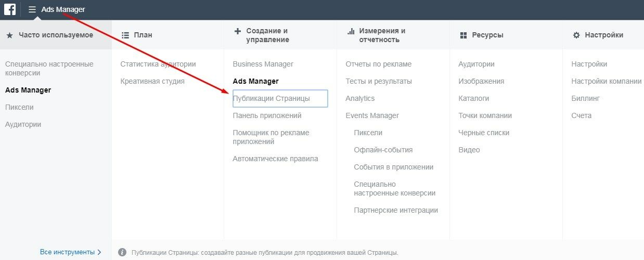
Task: Open Тесты и результаты
Action: [x=379, y=81]
